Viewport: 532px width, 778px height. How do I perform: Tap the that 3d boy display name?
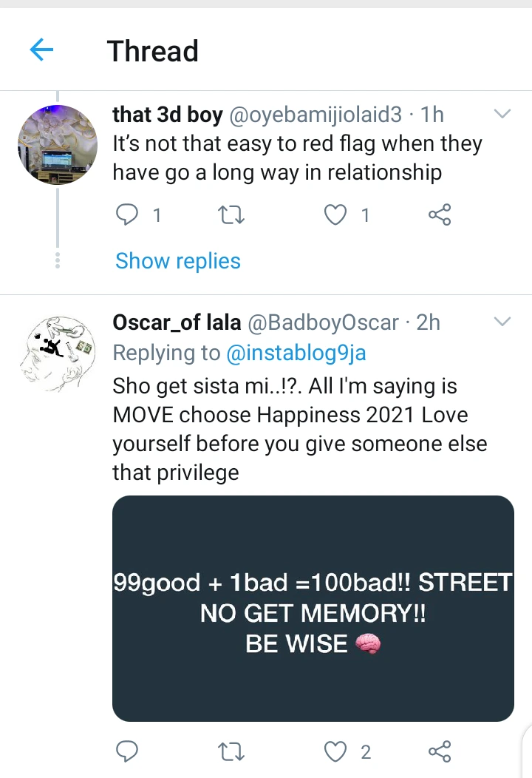coord(167,115)
